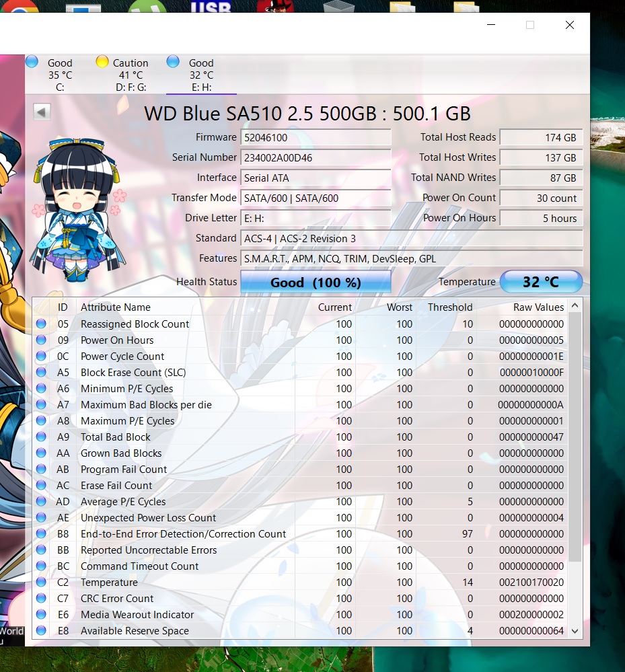Screen dimensions: 625x672
Task: Close the disk info window
Action: [570, 25]
